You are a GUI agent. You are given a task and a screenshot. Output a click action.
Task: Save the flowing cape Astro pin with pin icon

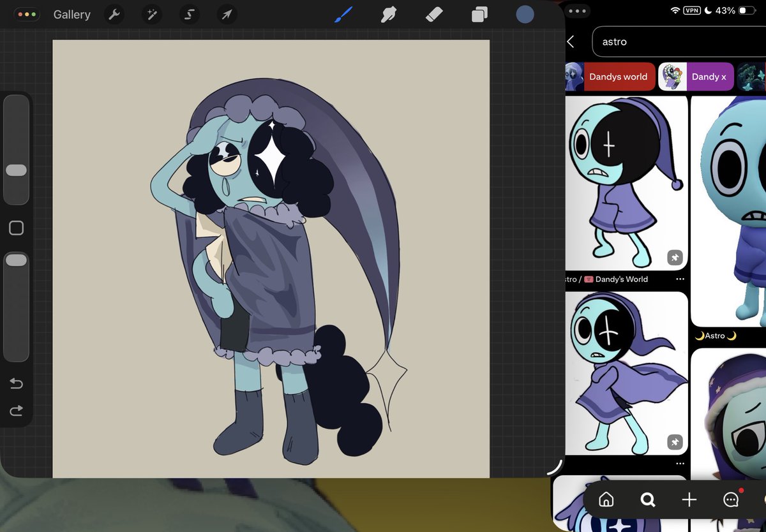point(675,441)
